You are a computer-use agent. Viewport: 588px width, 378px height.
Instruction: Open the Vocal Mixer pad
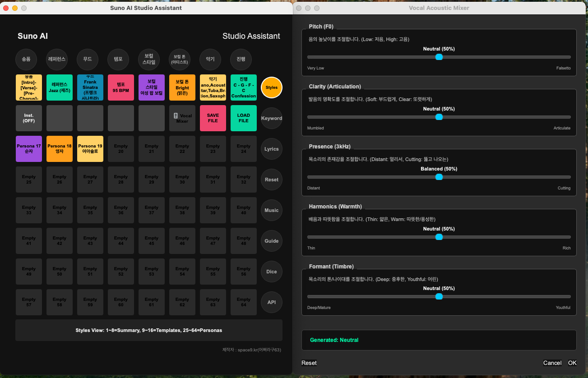point(182,118)
